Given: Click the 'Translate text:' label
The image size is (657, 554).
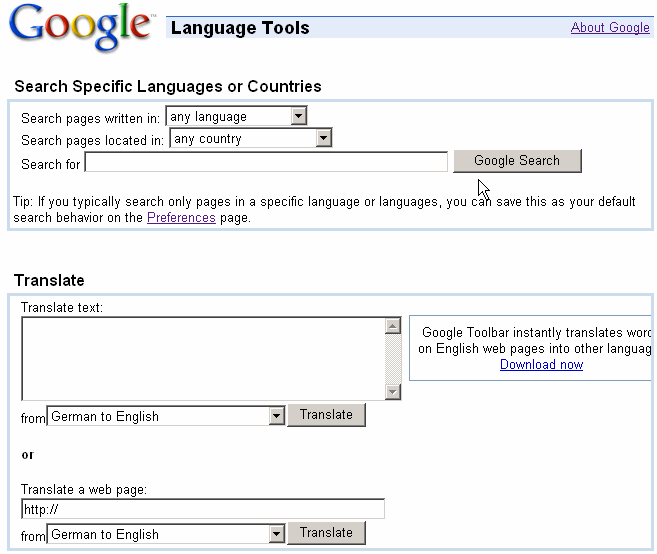Looking at the screenshot, I should click(62, 308).
